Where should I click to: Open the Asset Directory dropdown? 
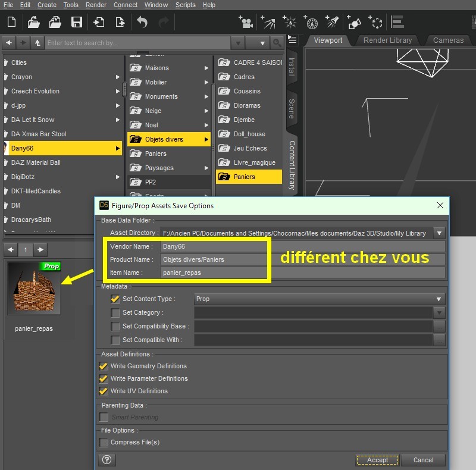pyautogui.click(x=439, y=233)
